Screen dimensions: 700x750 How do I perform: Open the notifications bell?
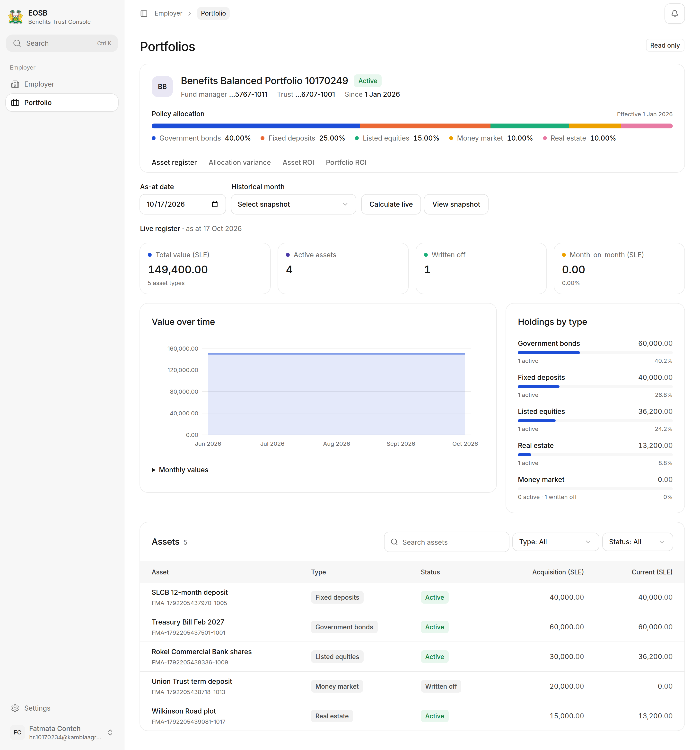pyautogui.click(x=674, y=14)
